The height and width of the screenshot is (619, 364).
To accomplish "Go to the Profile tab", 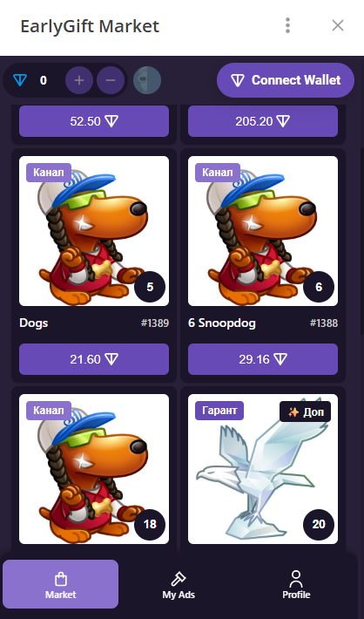I will coord(296,584).
